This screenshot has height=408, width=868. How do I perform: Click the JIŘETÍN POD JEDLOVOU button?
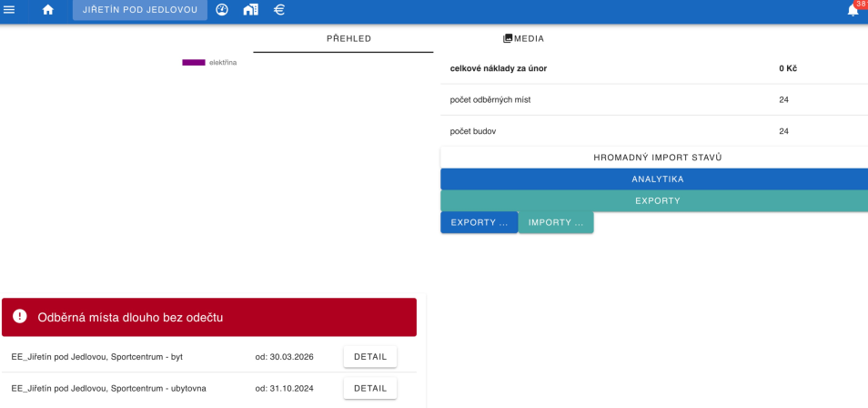pyautogui.click(x=140, y=10)
